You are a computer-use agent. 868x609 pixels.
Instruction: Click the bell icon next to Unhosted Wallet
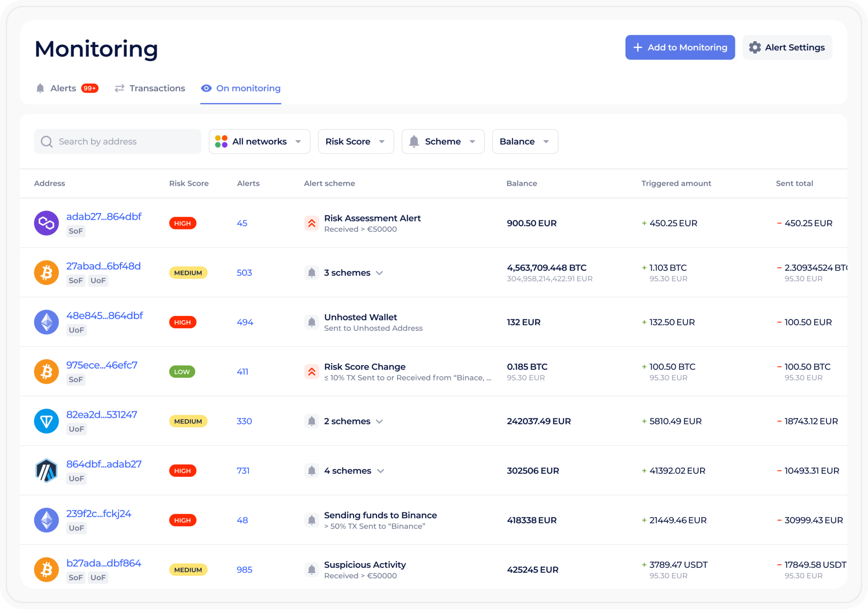pos(312,322)
